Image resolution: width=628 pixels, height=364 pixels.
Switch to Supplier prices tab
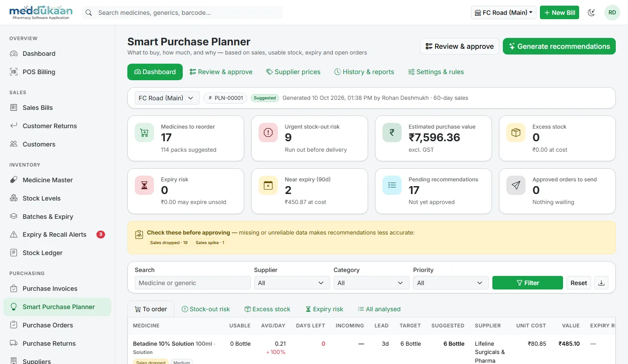click(x=294, y=72)
